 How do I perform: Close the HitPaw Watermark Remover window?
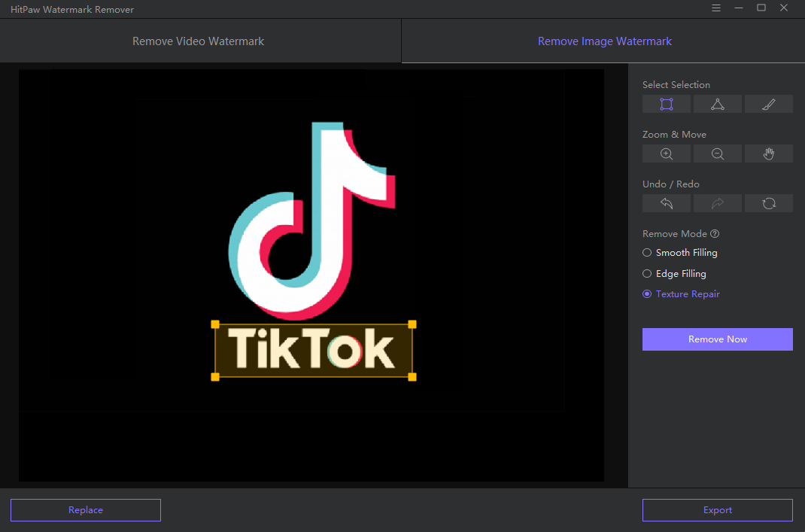tap(784, 8)
